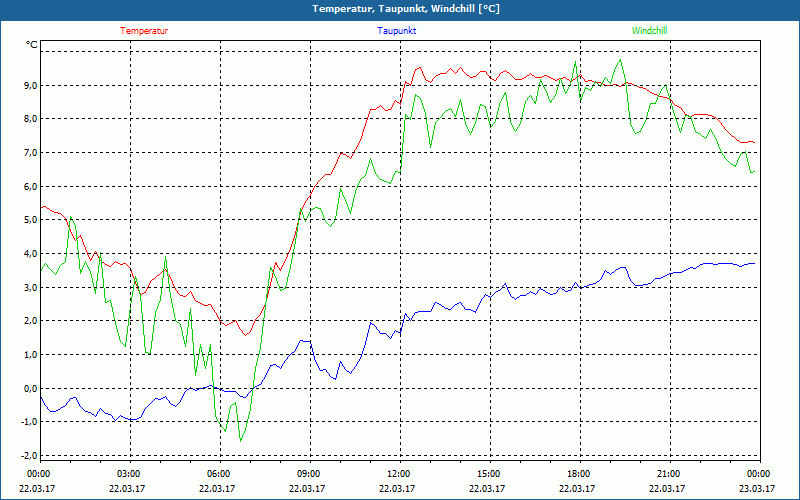Click the '12:00' time axis label
Image resolution: width=800 pixels, height=500 pixels.
[398, 474]
